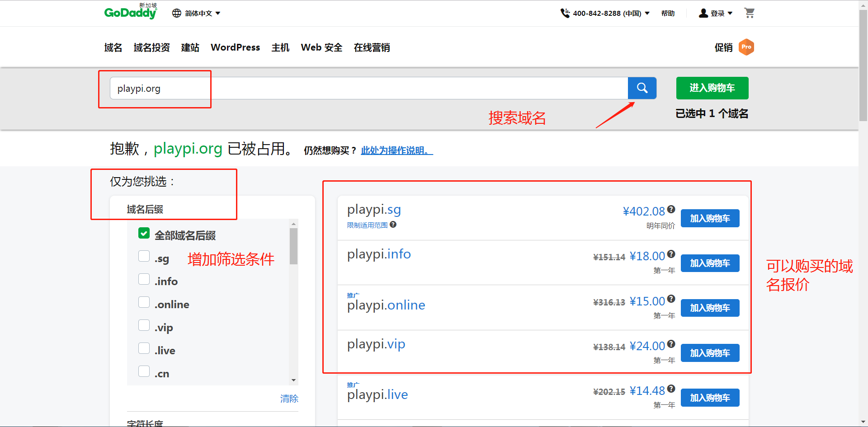Click the playpi.info domain name
The width and height of the screenshot is (868, 427).
click(x=379, y=254)
